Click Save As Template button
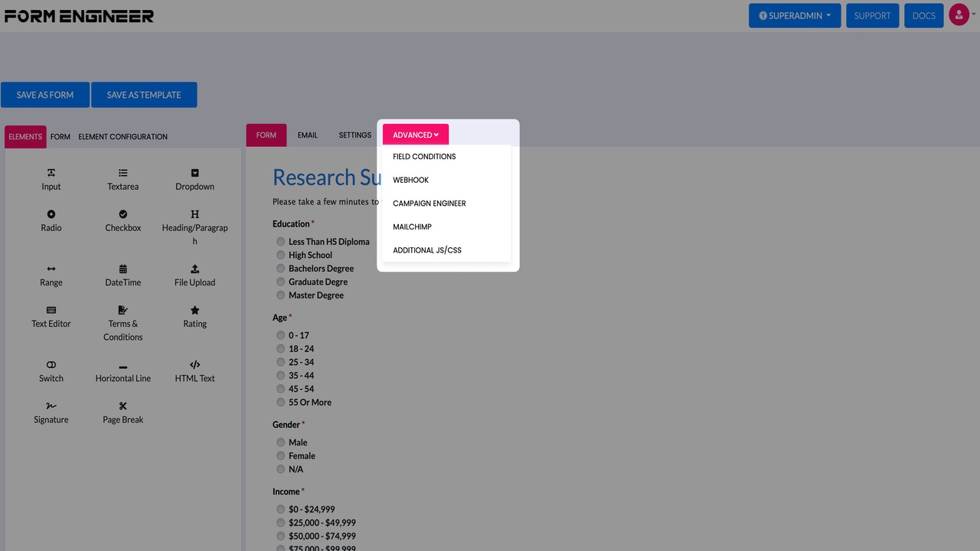Screen dimensions: 980x551 point(144,95)
